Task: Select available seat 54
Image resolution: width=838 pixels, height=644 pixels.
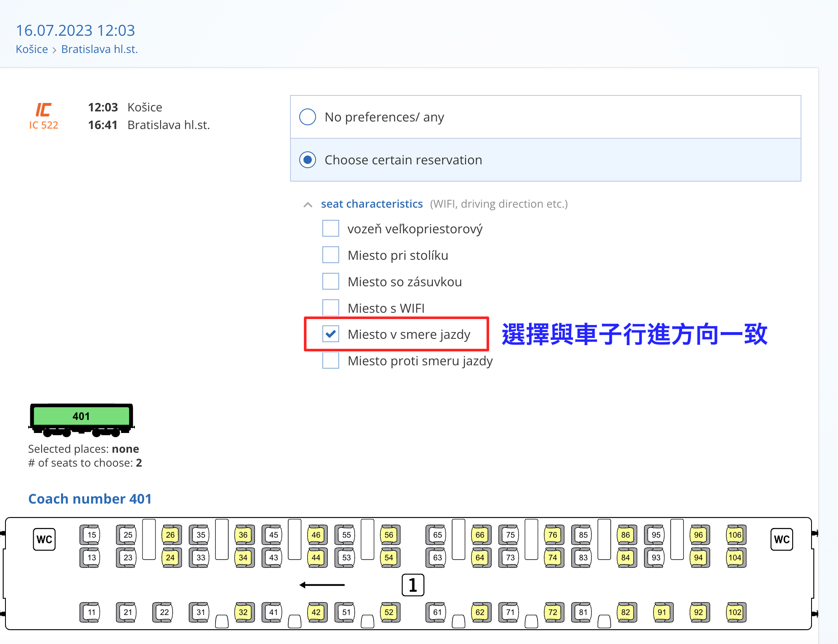Action: pos(390,557)
